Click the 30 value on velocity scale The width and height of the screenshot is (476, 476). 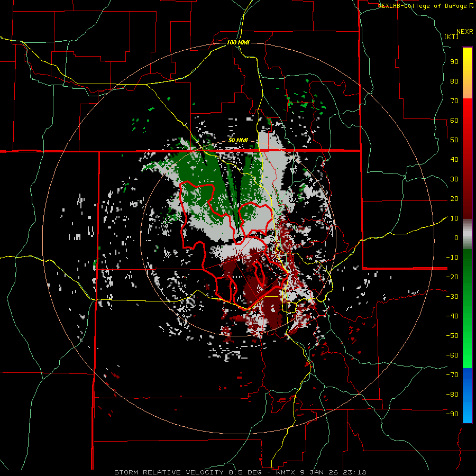[x=454, y=179]
